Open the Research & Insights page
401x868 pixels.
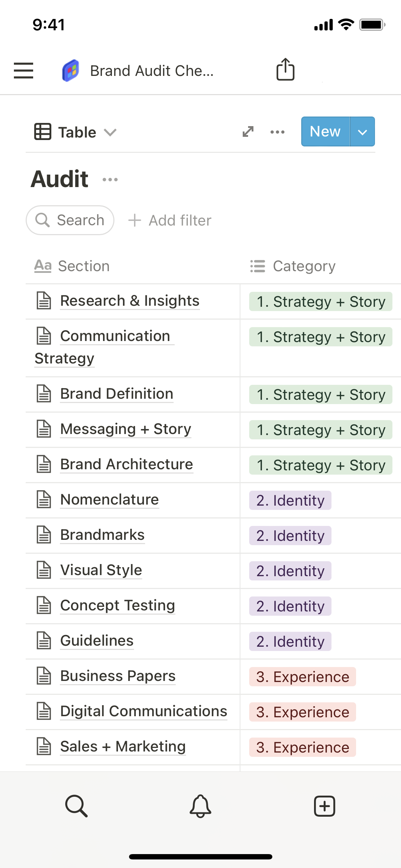point(130,301)
